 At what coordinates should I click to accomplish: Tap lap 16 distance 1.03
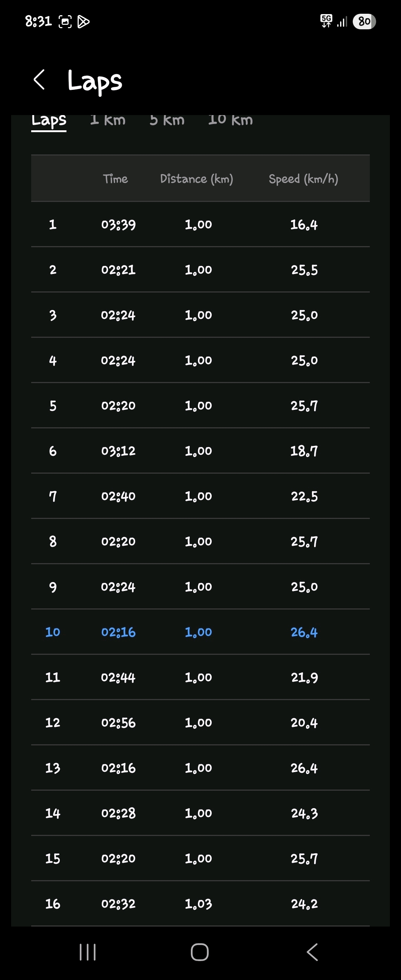198,904
